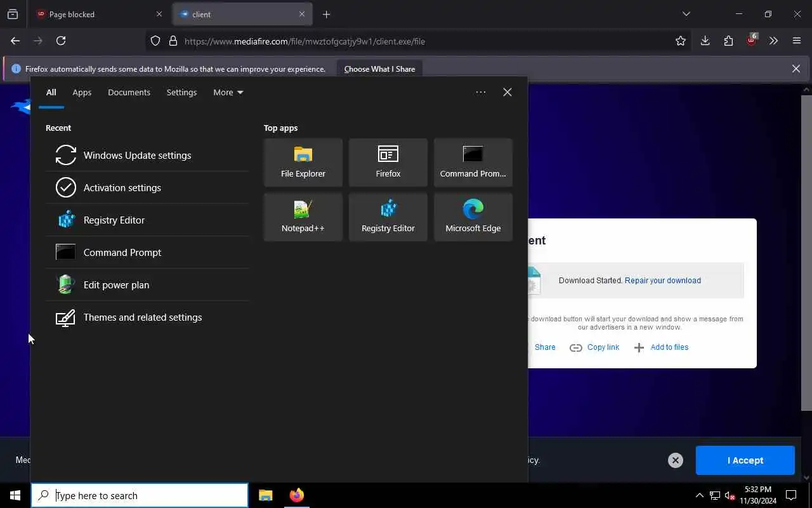This screenshot has width=812, height=508.
Task: Click the Windows Start button
Action: (15, 495)
